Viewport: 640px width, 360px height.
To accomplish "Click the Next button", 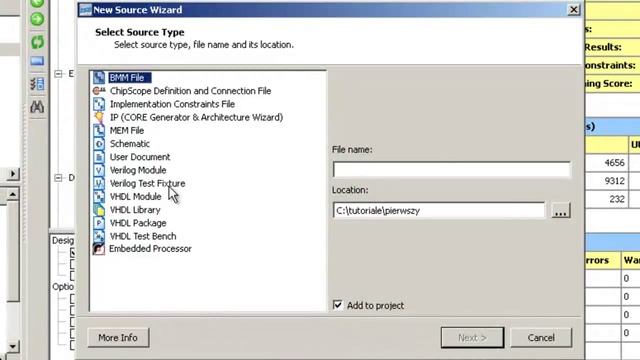I will pyautogui.click(x=472, y=338).
